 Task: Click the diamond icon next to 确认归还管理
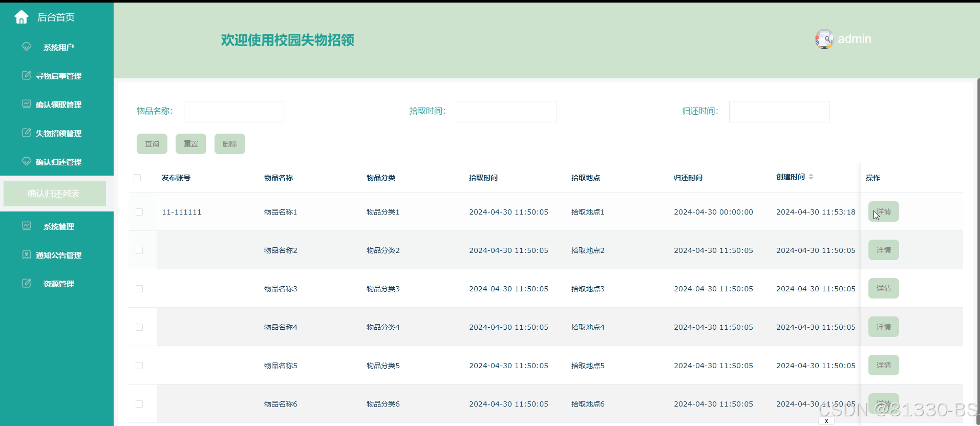pyautogui.click(x=27, y=161)
